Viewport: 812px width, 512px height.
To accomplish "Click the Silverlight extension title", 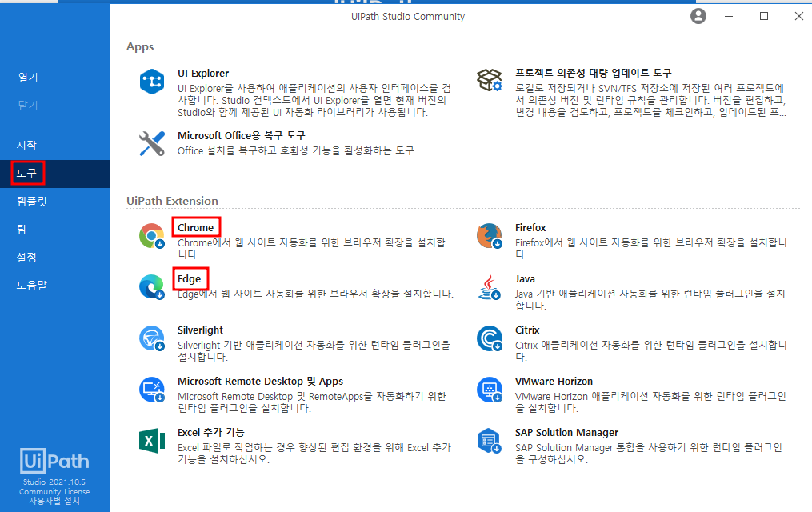I will click(x=201, y=330).
